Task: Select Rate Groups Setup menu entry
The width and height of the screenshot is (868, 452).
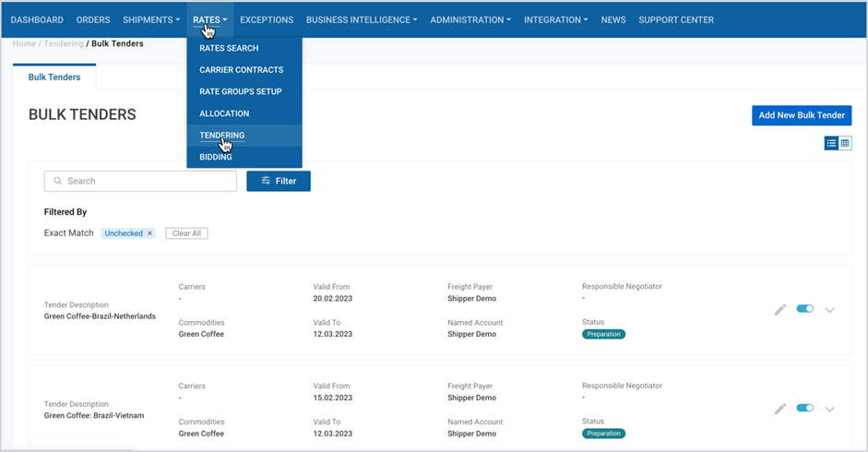Action: click(x=244, y=91)
